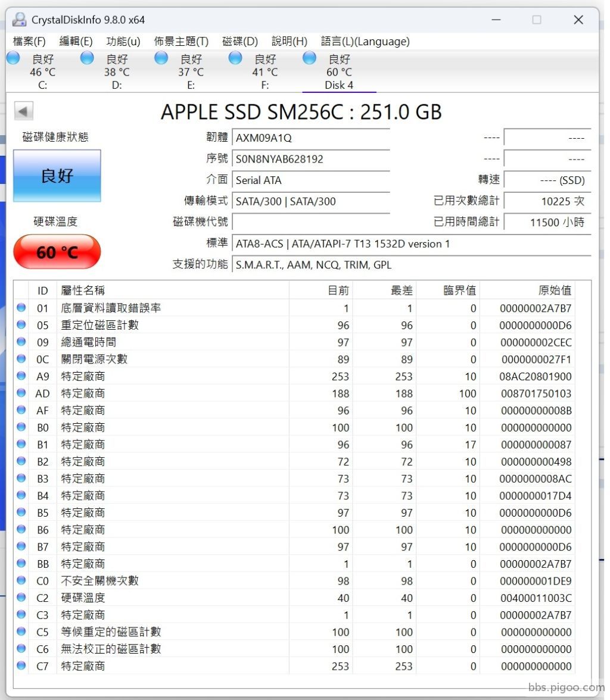Click status dot for attribute C6

(21, 649)
